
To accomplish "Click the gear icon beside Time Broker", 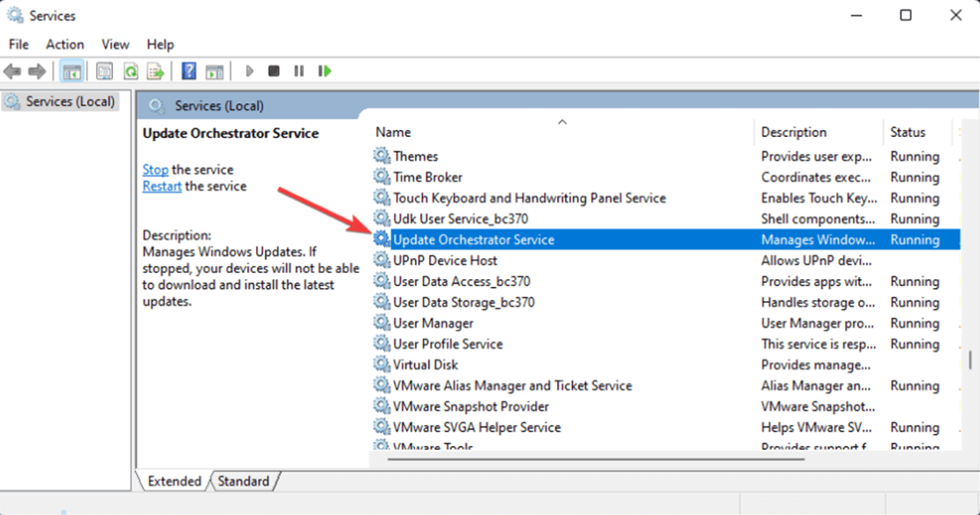I will [382, 177].
